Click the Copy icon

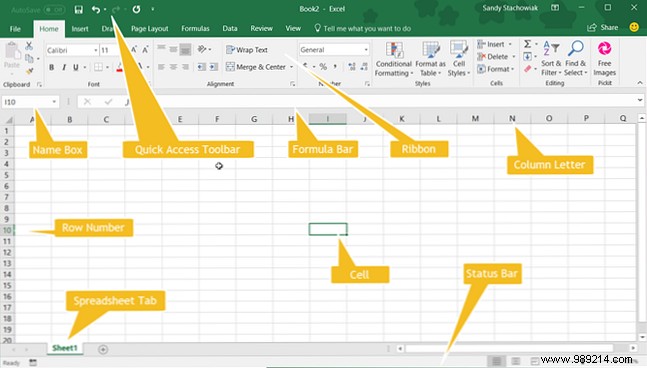tap(29, 59)
